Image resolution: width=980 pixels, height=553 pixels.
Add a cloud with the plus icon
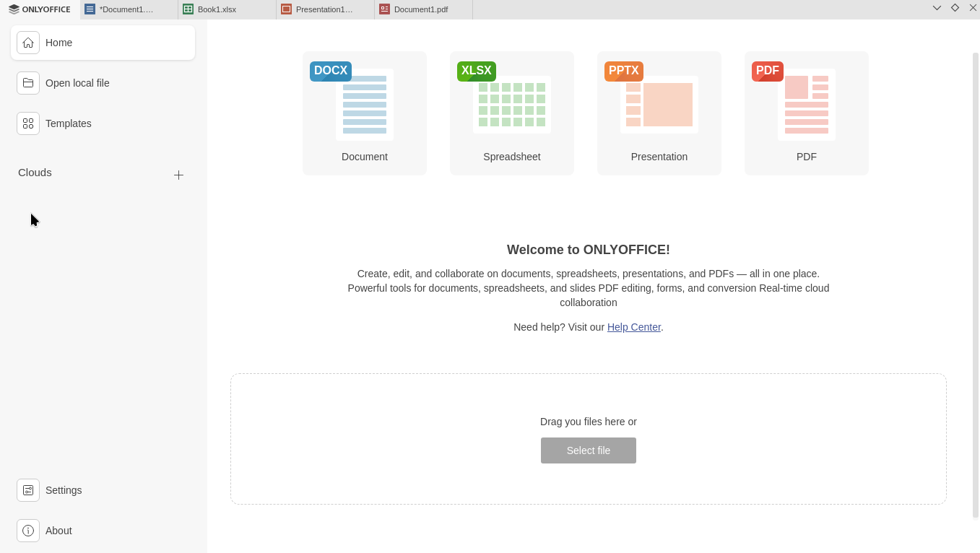pyautogui.click(x=178, y=175)
